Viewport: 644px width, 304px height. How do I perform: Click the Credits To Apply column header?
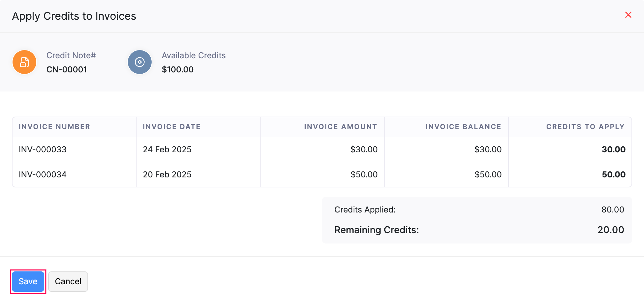[x=585, y=127]
